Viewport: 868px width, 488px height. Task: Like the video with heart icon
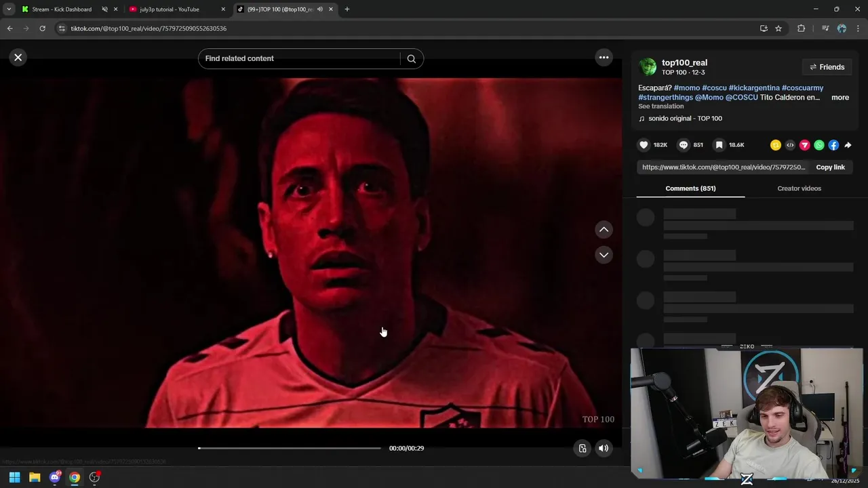[644, 145]
